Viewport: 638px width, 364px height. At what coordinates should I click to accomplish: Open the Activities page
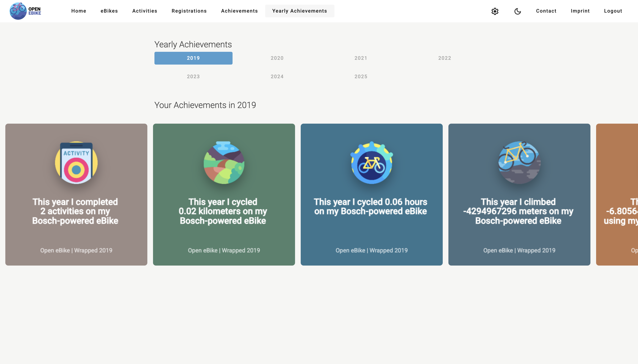[145, 11]
